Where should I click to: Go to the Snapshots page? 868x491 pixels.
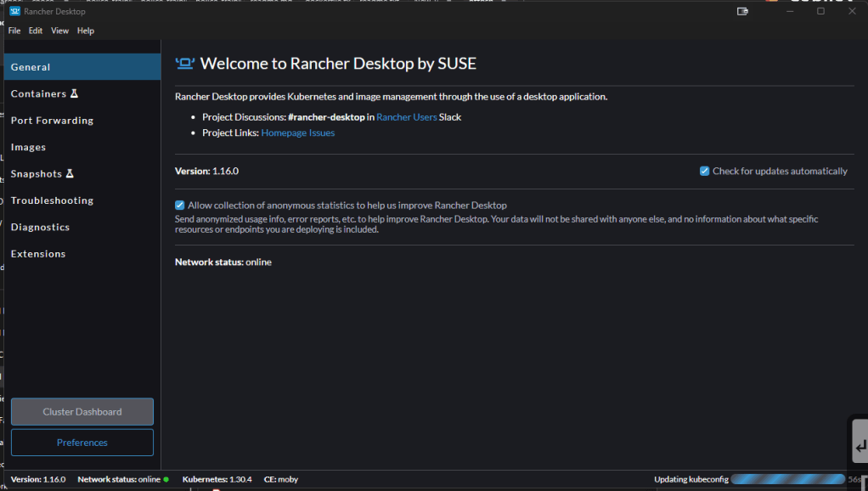point(82,173)
